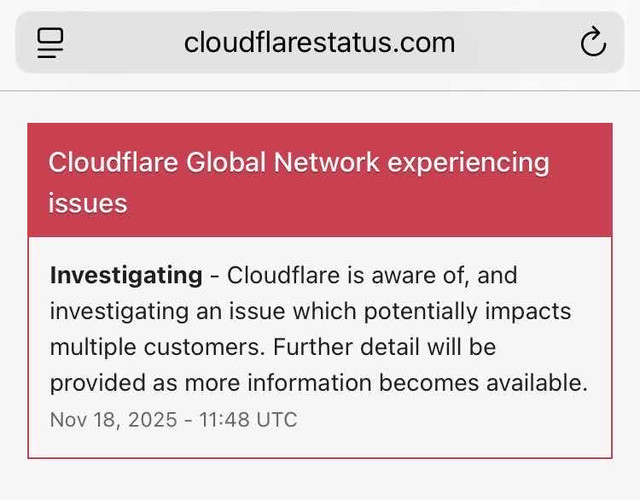Viewport: 640px width, 500px height.
Task: Tap the cloudflarestatus.com URL text
Action: (319, 42)
